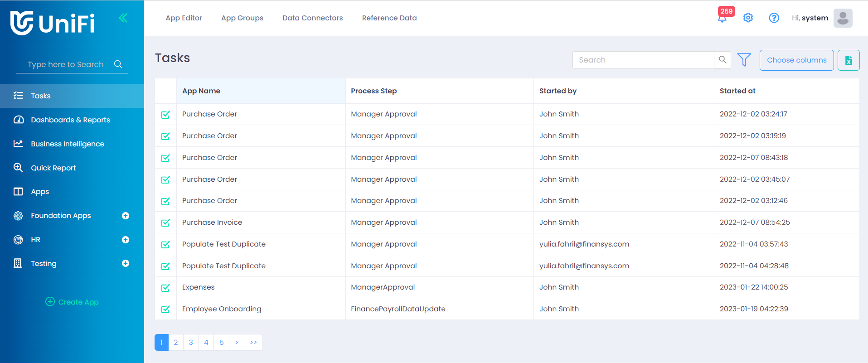The width and height of the screenshot is (868, 363).
Task: Go to the next page arrow
Action: click(237, 342)
